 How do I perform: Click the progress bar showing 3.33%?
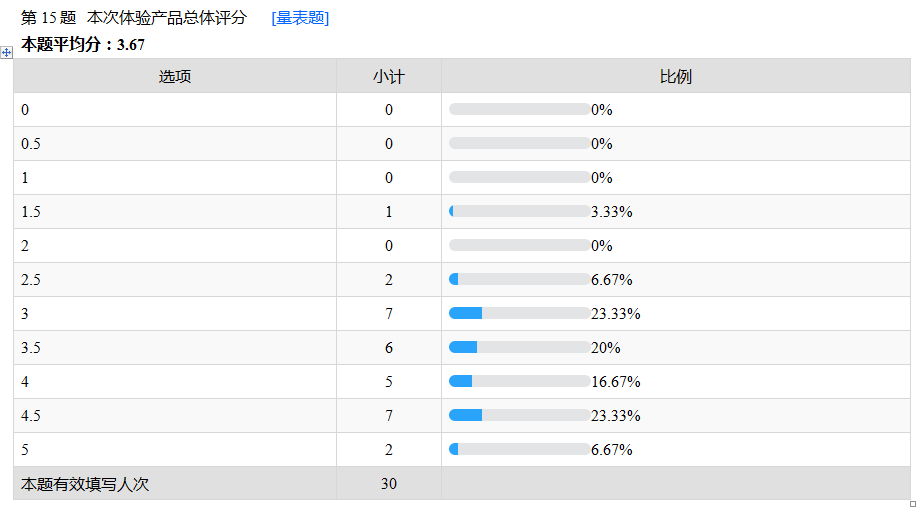pyautogui.click(x=519, y=212)
